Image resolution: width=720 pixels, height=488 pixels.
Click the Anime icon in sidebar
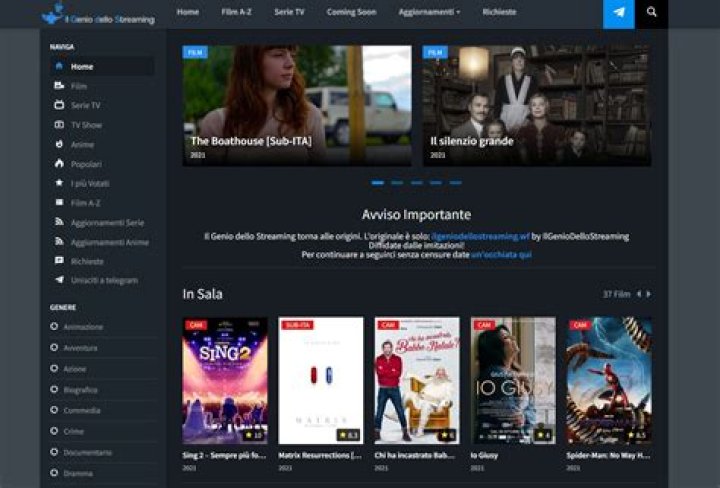[x=59, y=144]
